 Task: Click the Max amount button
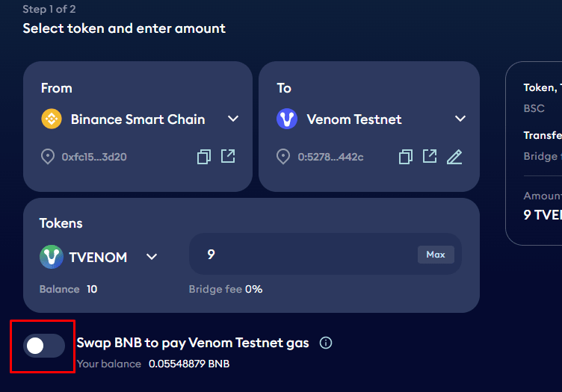click(x=436, y=255)
